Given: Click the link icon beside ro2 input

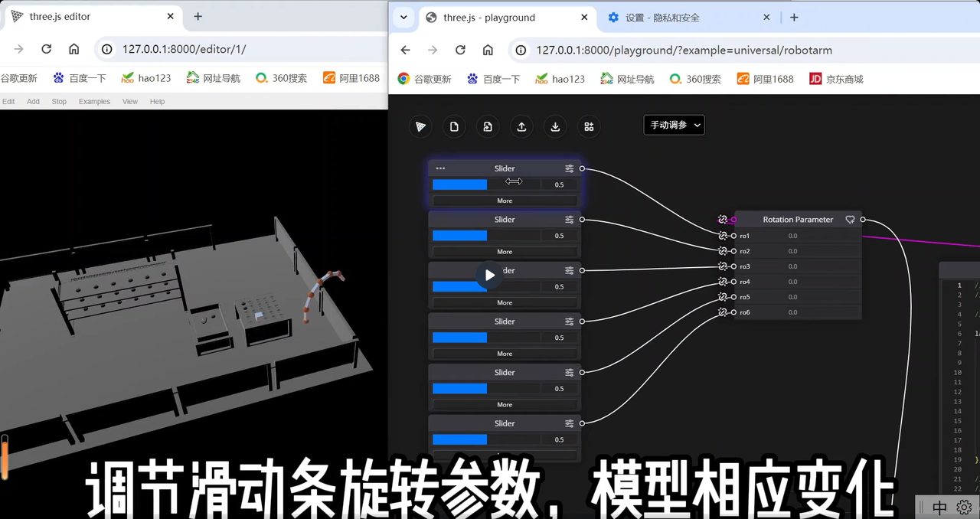Looking at the screenshot, I should [x=722, y=251].
